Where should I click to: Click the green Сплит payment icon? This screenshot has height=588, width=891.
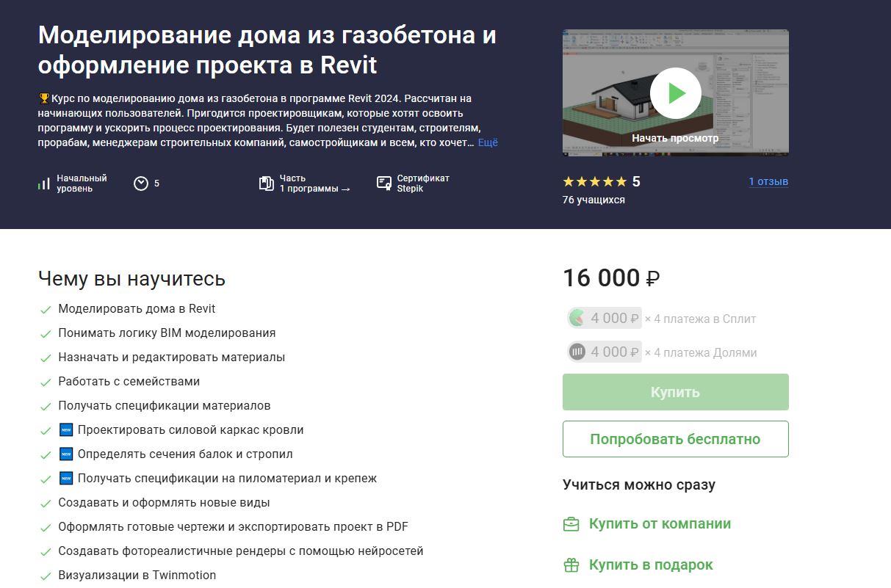point(577,318)
